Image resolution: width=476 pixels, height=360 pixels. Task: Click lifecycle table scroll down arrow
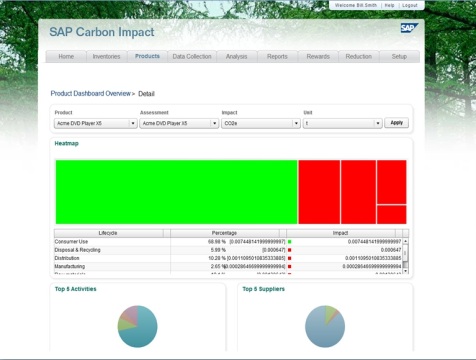coord(405,271)
